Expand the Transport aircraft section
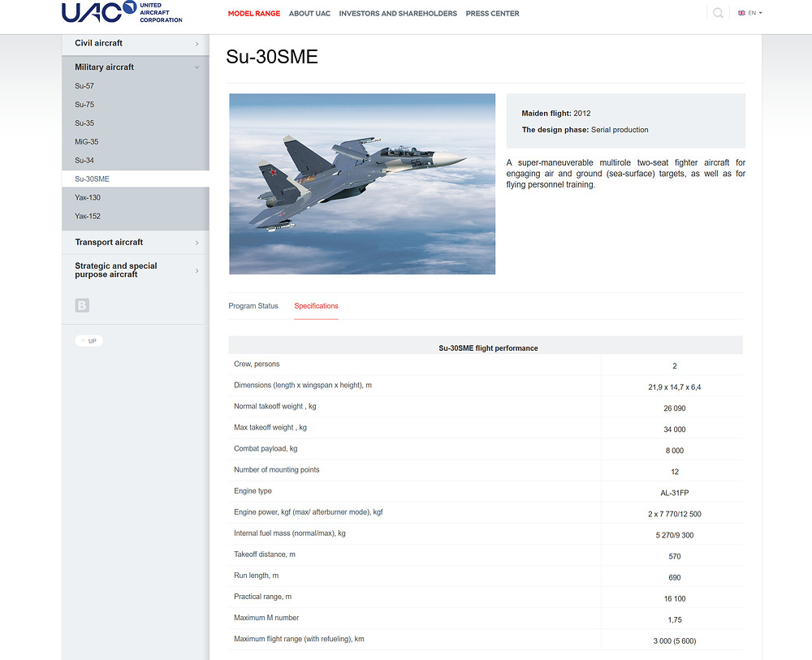 point(136,242)
